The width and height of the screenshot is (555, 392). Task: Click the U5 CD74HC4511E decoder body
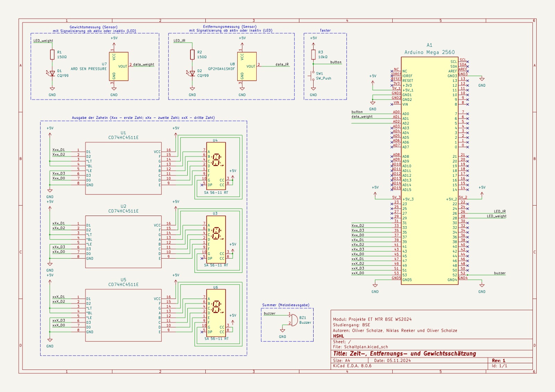point(123,315)
